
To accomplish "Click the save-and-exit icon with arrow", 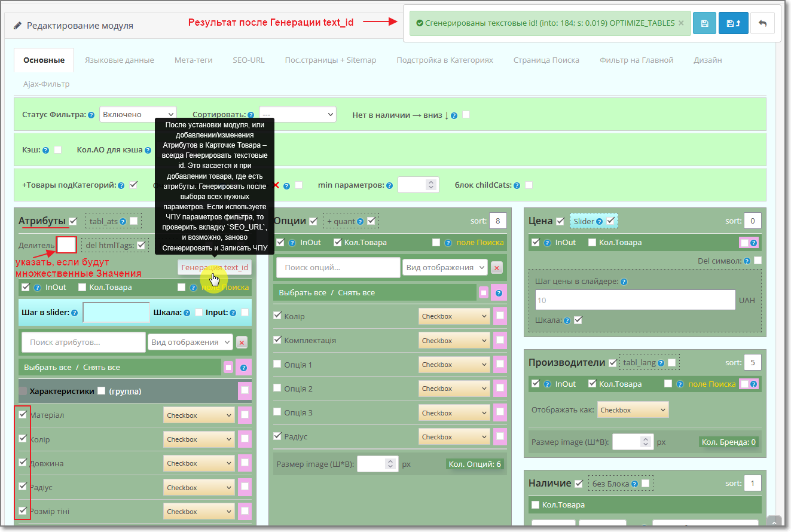I will click(732, 23).
